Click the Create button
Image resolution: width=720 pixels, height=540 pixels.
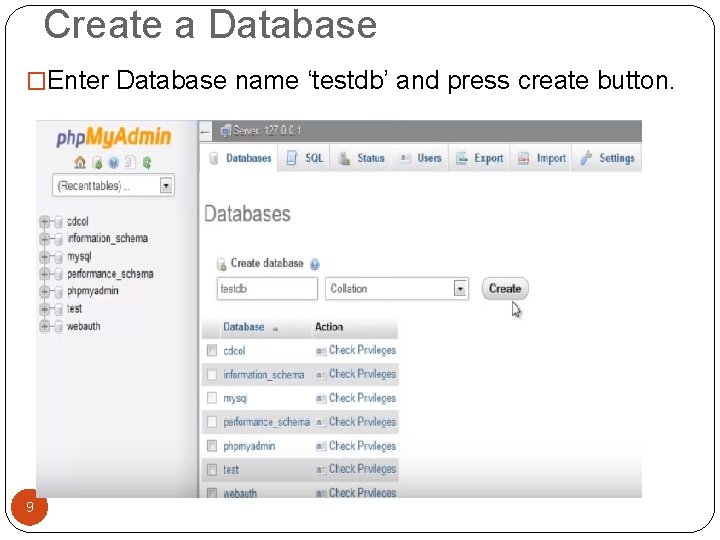click(505, 289)
